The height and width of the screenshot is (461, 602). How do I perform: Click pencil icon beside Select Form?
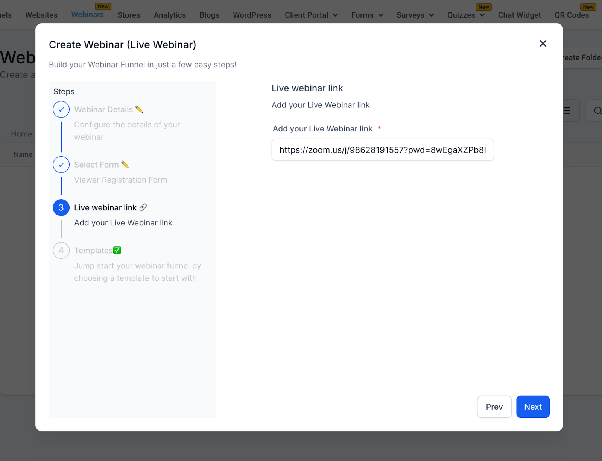125,165
